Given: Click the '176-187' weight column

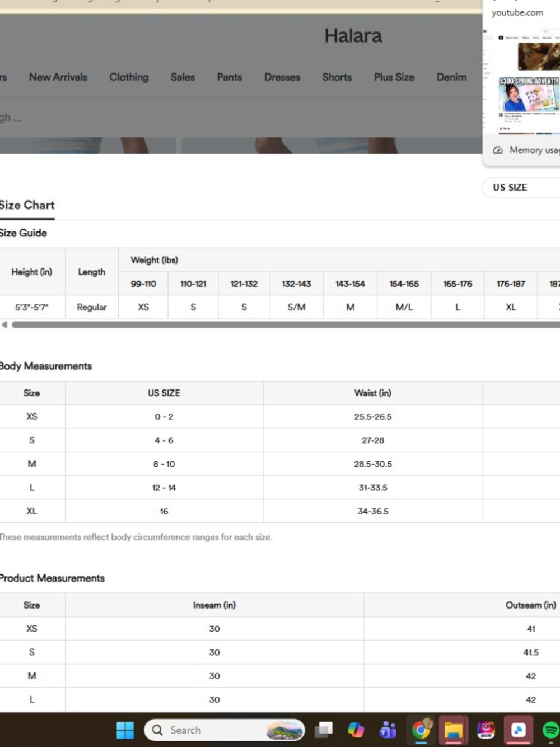Looking at the screenshot, I should 511,284.
